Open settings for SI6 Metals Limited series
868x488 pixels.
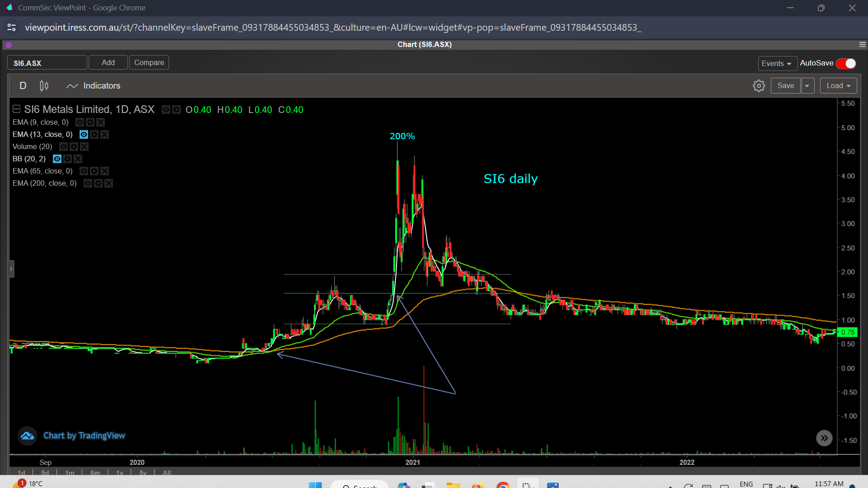pos(176,110)
